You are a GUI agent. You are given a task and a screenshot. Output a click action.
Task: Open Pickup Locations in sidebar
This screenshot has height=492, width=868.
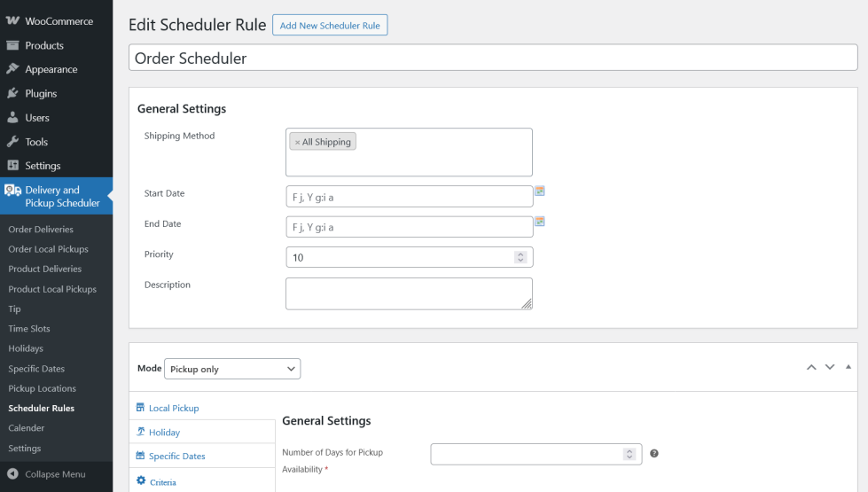point(42,388)
